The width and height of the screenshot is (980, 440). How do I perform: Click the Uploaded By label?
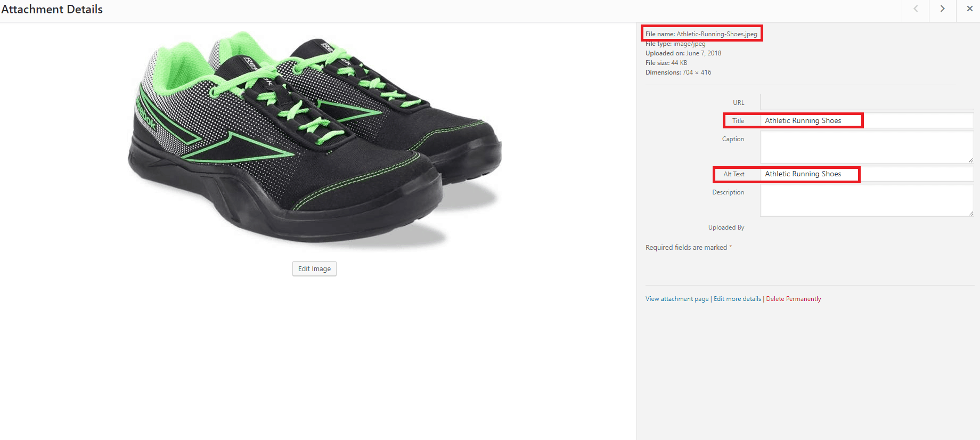726,227
